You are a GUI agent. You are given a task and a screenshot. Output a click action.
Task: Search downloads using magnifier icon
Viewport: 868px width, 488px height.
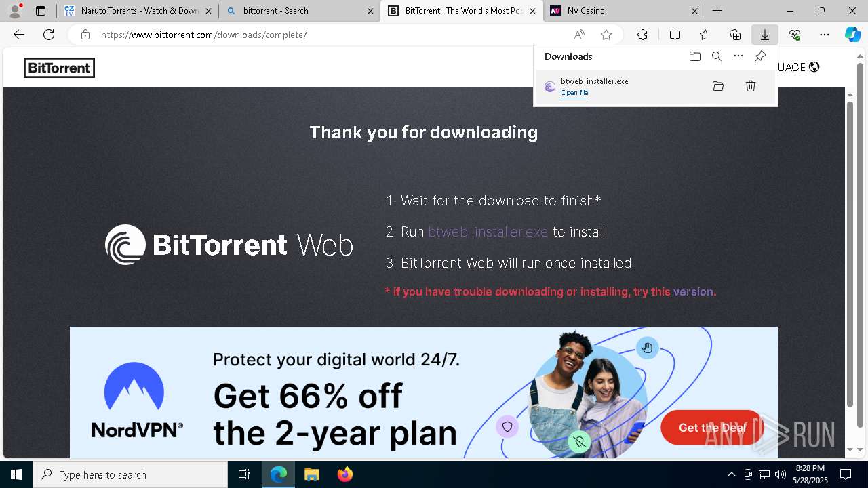click(716, 56)
